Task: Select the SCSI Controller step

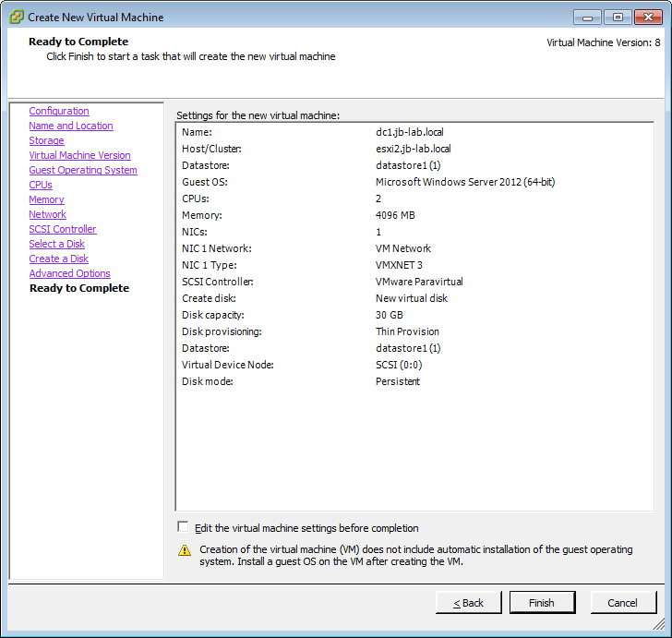Action: [x=63, y=229]
